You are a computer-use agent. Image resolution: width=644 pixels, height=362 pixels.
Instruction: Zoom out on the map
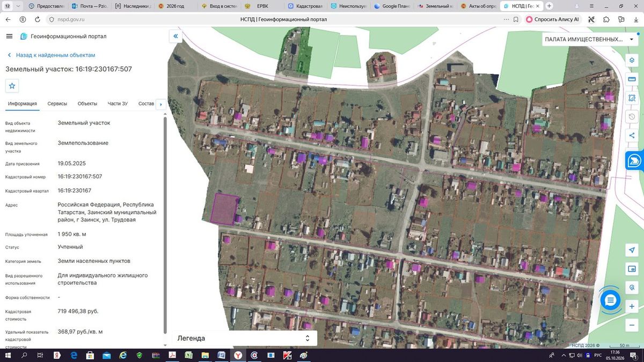(x=632, y=325)
